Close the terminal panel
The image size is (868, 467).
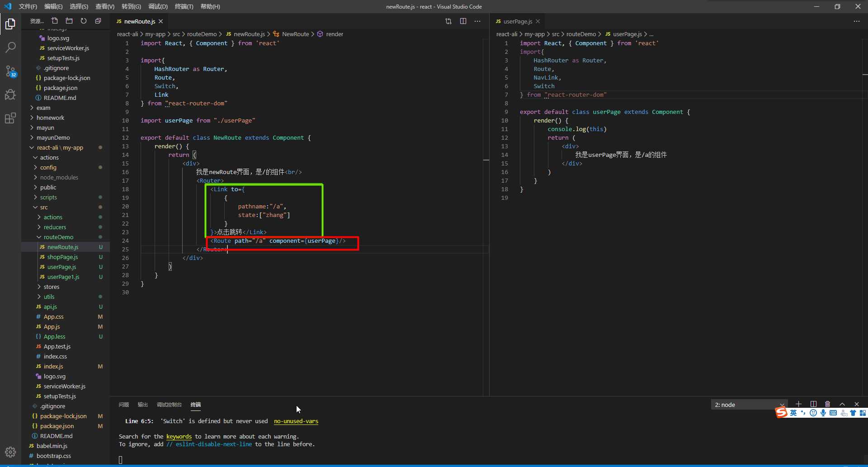pos(857,404)
